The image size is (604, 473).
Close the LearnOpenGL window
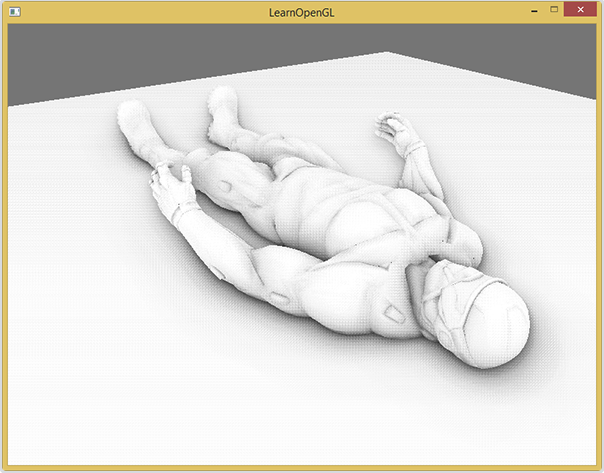(x=580, y=9)
